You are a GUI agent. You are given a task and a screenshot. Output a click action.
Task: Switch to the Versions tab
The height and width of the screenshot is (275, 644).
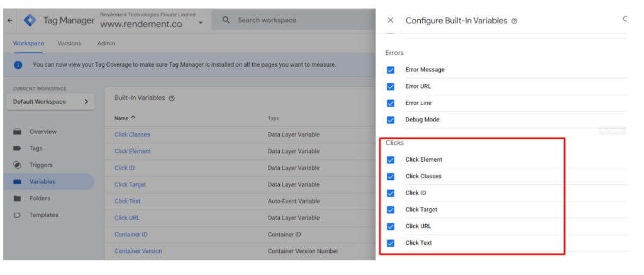tap(69, 43)
